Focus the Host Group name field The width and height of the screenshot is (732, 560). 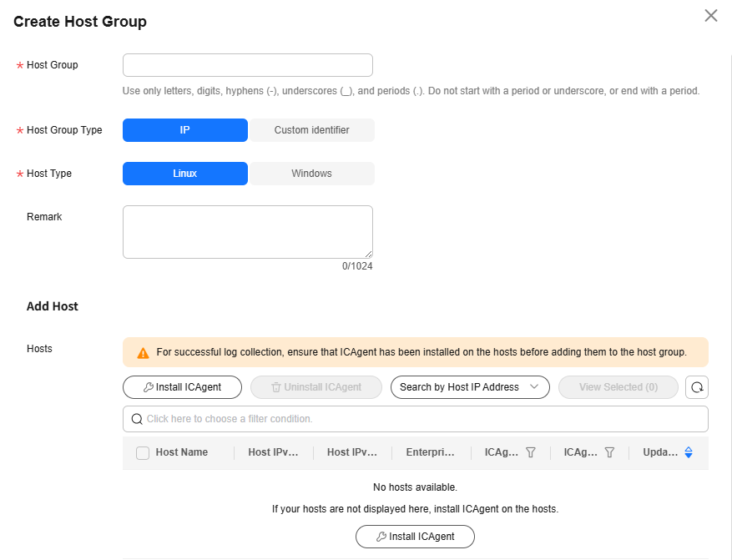[247, 65]
